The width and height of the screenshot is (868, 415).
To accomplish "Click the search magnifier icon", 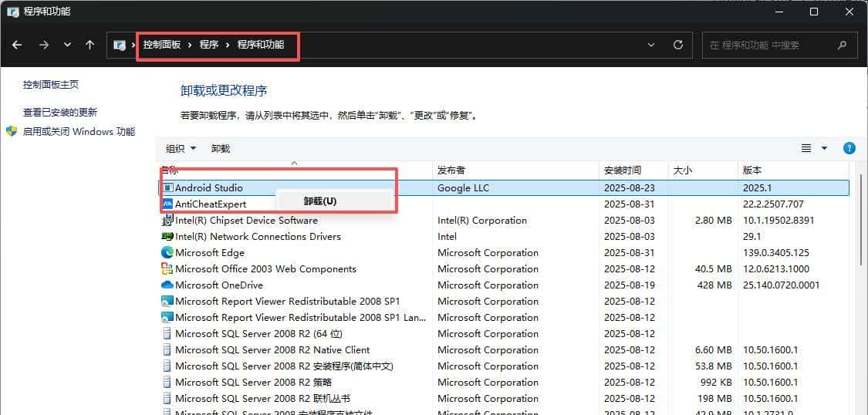I will point(842,46).
